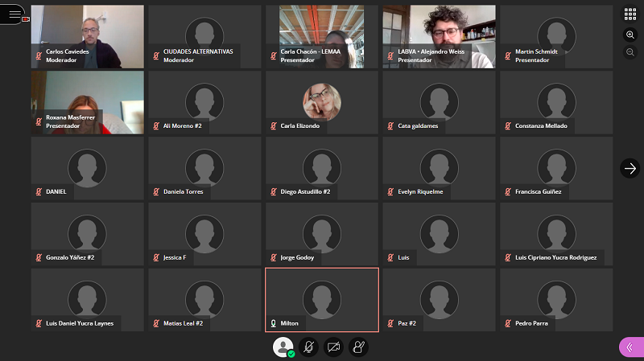Click the name label Carla Elizondo
This screenshot has height=361, width=644.
pyautogui.click(x=299, y=126)
